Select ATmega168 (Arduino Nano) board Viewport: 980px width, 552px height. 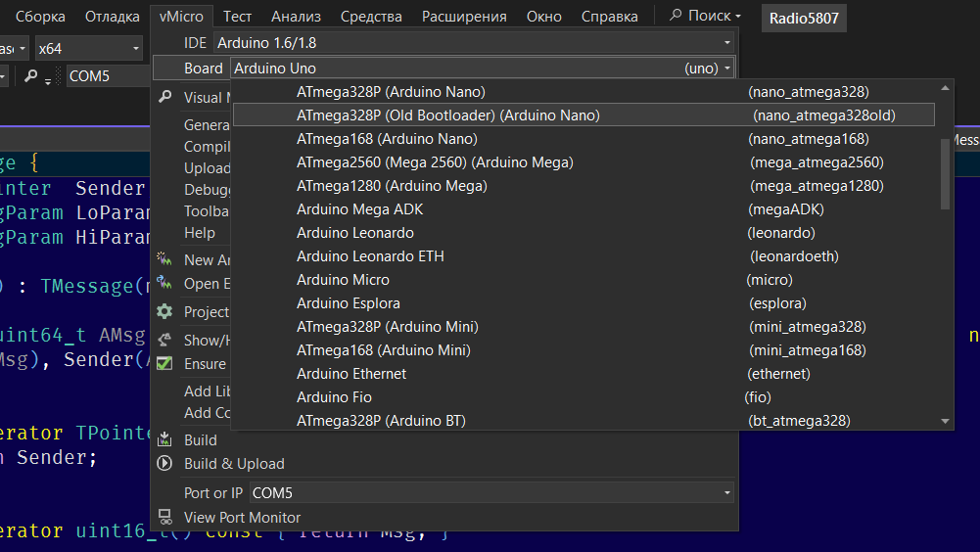tap(583, 139)
